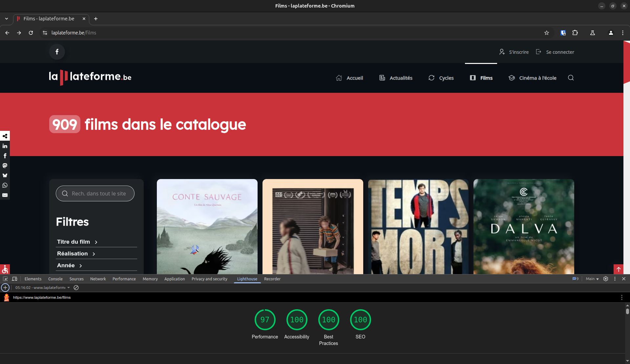Image resolution: width=630 pixels, height=364 pixels.
Task: Expand the Année filter
Action: (69, 265)
